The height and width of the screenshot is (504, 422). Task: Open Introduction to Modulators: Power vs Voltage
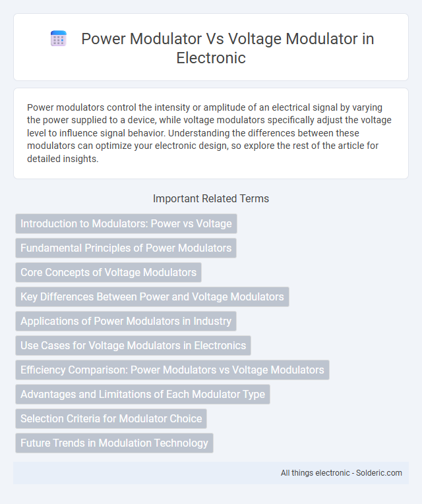pos(126,224)
